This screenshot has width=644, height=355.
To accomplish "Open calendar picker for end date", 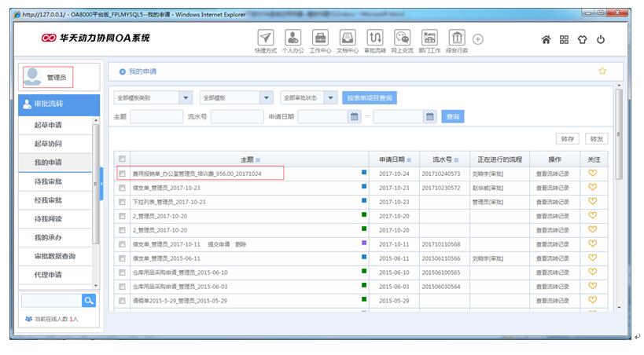I will click(x=429, y=116).
